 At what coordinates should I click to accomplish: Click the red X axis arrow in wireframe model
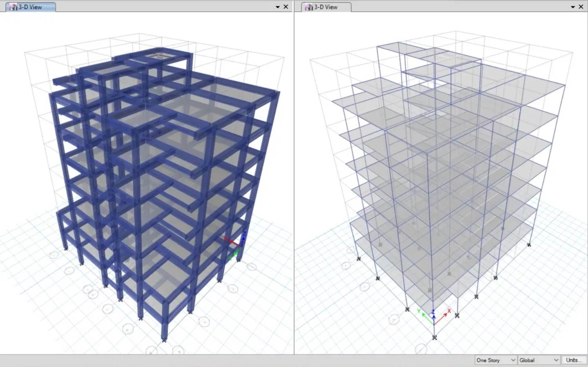pyautogui.click(x=441, y=318)
